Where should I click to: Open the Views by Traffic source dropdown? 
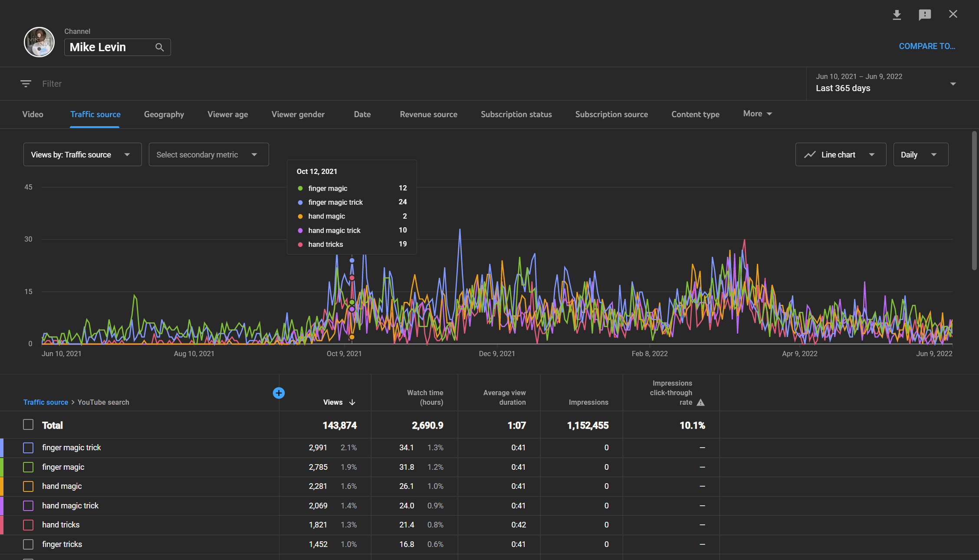(x=82, y=154)
